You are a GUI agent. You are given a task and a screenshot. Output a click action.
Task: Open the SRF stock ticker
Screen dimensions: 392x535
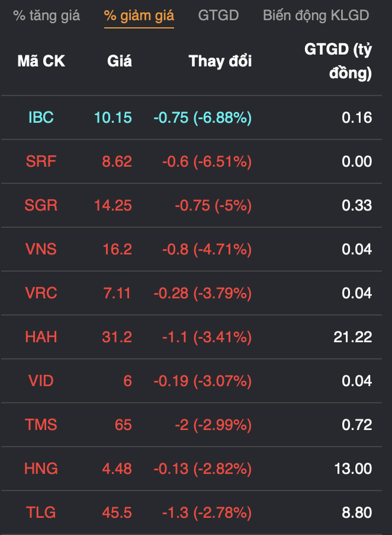(x=42, y=162)
